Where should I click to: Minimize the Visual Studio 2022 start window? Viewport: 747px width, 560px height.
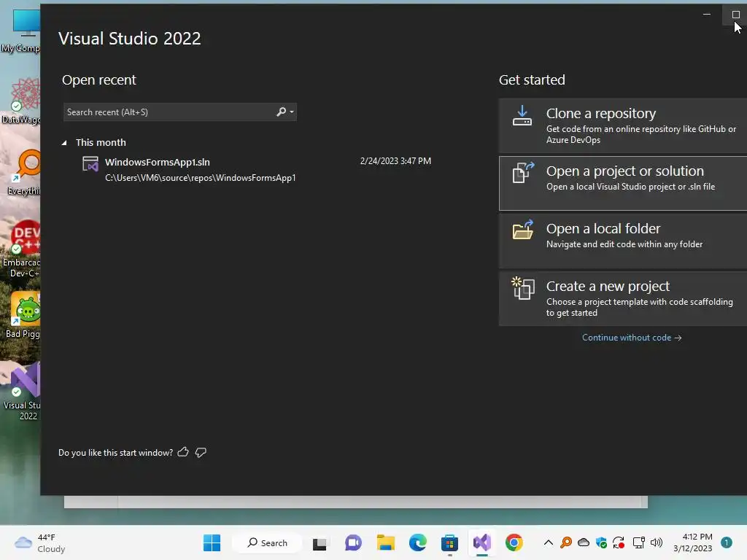coord(707,15)
